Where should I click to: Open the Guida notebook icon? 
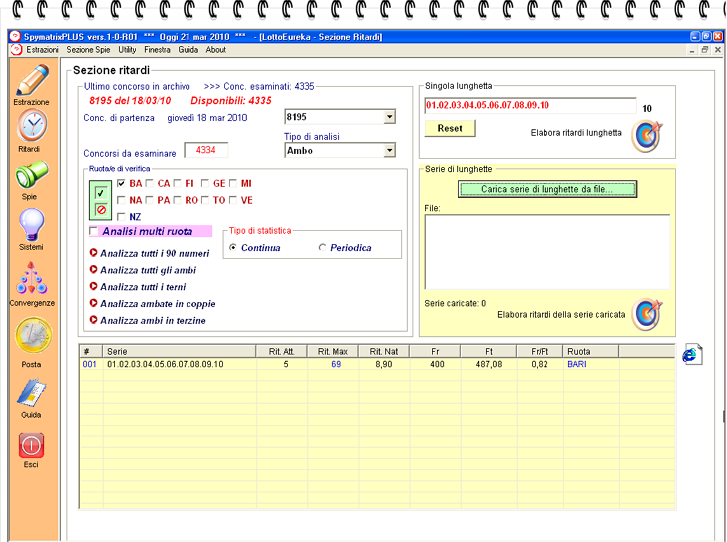tap(31, 392)
